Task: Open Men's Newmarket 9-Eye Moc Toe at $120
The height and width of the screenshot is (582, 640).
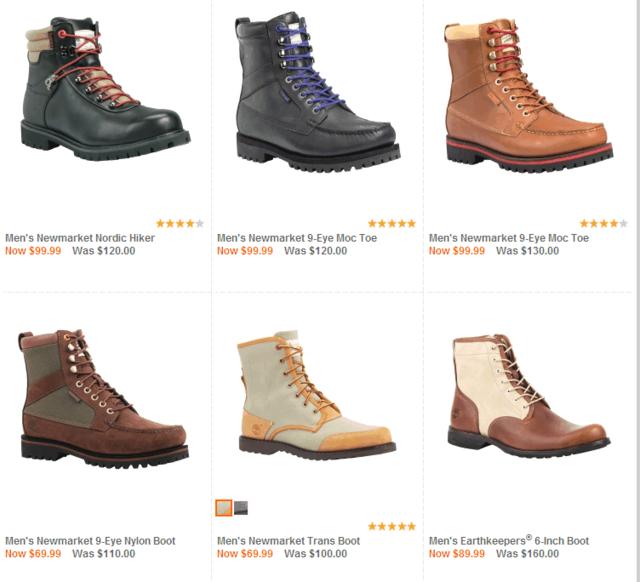Action: 297,238
